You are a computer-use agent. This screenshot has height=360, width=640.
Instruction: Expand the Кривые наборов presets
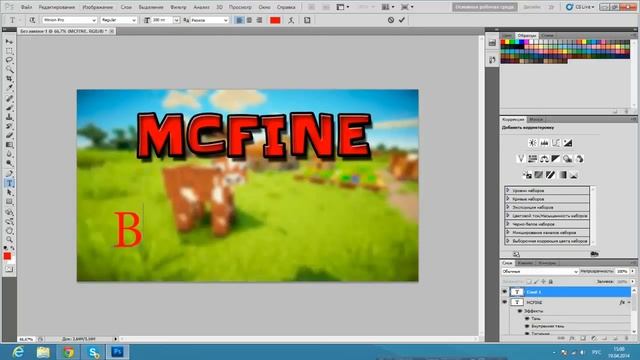(x=508, y=199)
